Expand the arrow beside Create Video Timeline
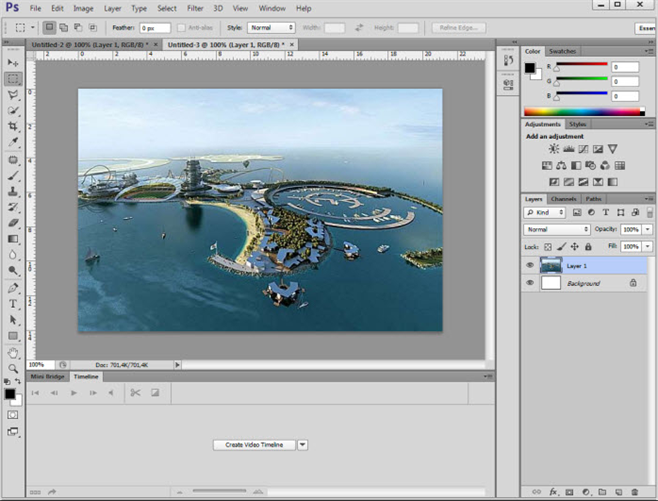Viewport: 658px width, 501px height. [x=303, y=445]
